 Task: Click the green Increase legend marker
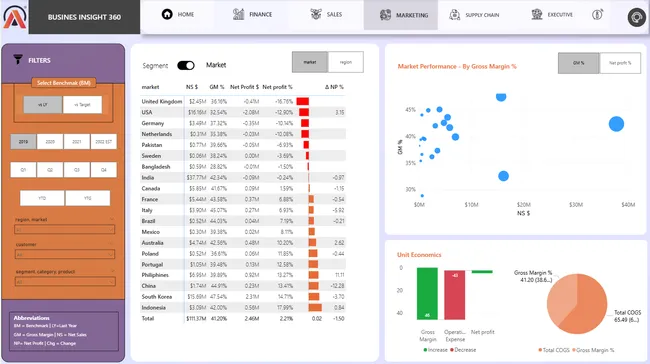click(425, 350)
